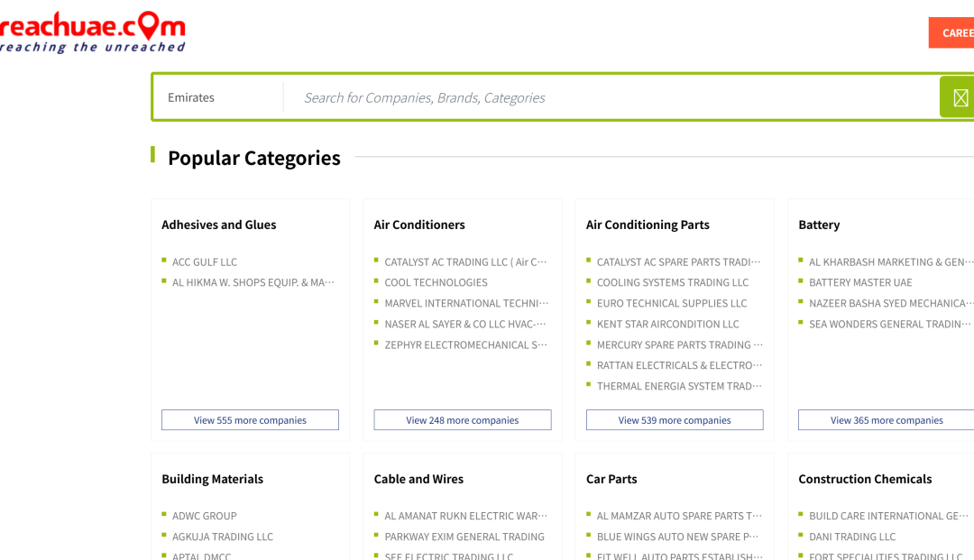Image resolution: width=974 pixels, height=560 pixels.
Task: View 248 more Air Conditioners companies
Action: [462, 420]
